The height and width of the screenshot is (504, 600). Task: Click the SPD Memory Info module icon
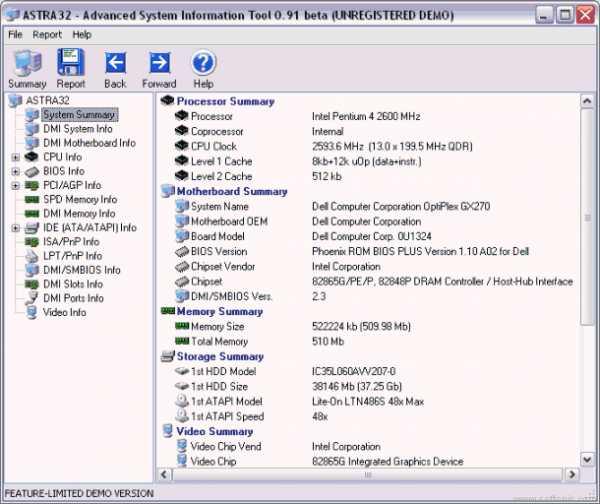(32, 199)
